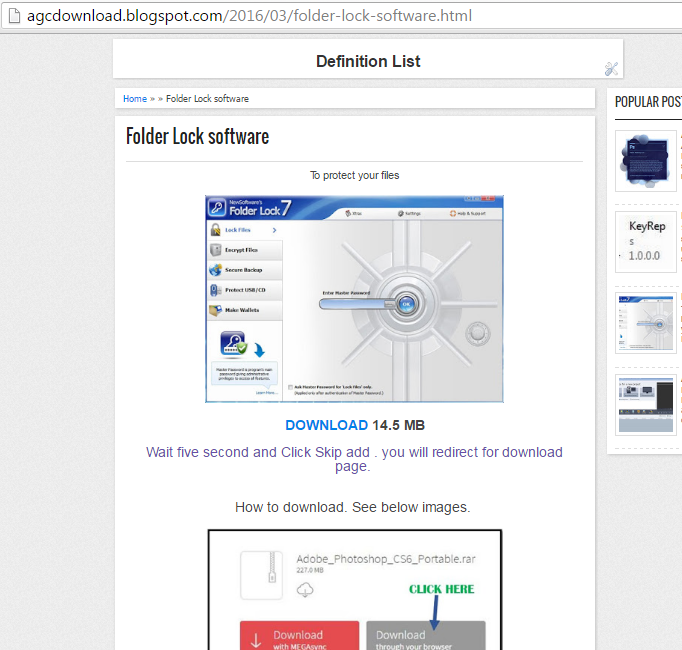Click the Lock Files padlock icon
Image resolution: width=682 pixels, height=650 pixels.
pyautogui.click(x=215, y=230)
